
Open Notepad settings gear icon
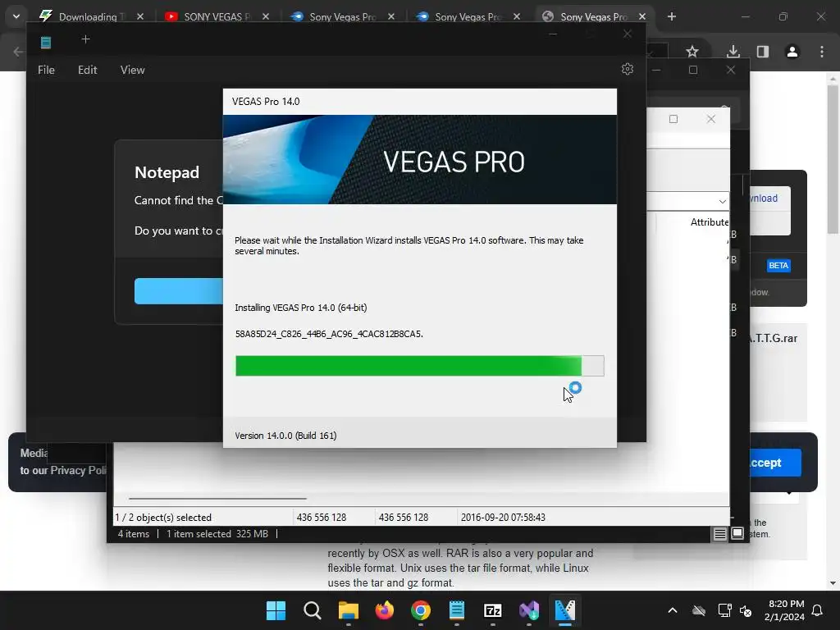(x=628, y=69)
